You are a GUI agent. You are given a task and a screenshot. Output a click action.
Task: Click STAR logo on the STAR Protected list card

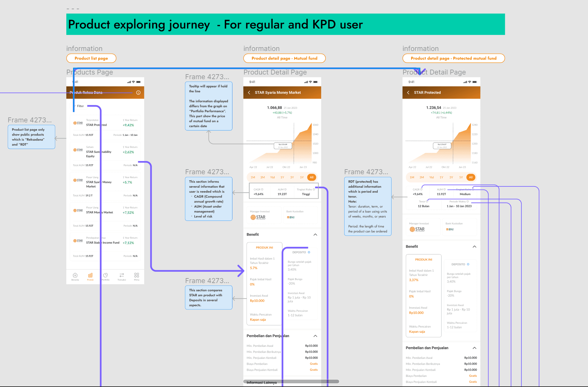pyautogui.click(x=78, y=123)
